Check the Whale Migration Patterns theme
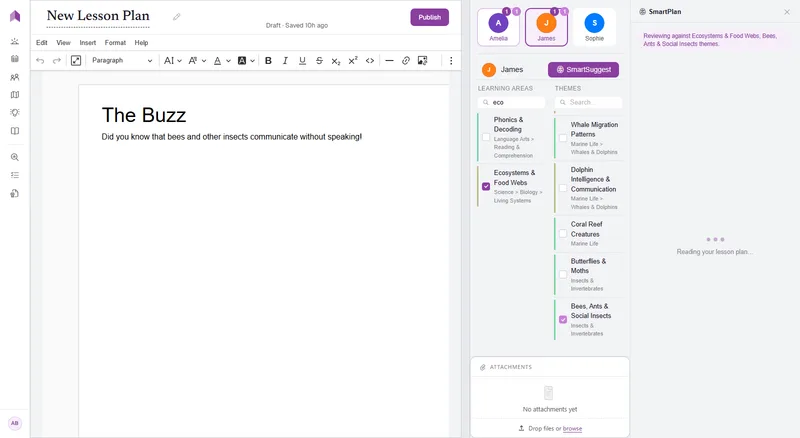800x438 pixels. click(x=563, y=138)
